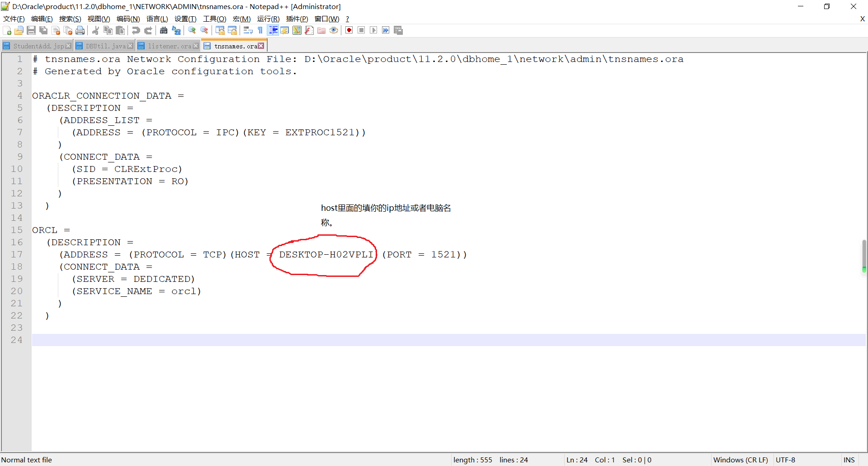
Task: Close the listener.ora tab with its X
Action: (196, 46)
